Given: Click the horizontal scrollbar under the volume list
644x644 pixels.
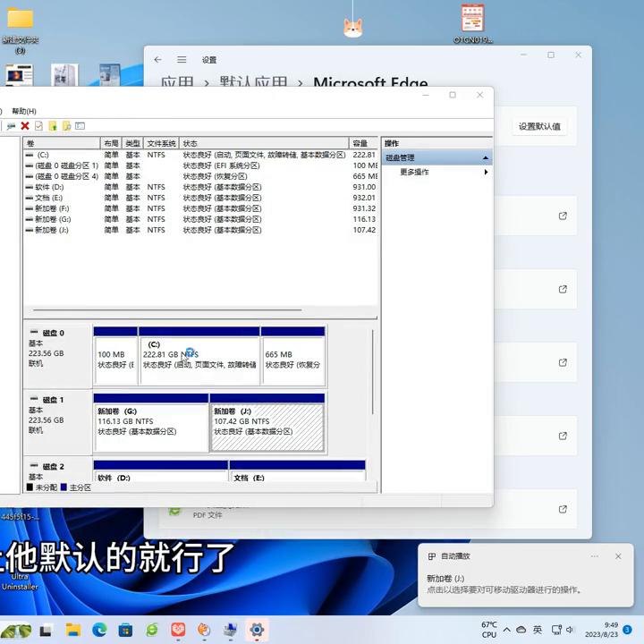Looking at the screenshot, I should click(179, 310).
